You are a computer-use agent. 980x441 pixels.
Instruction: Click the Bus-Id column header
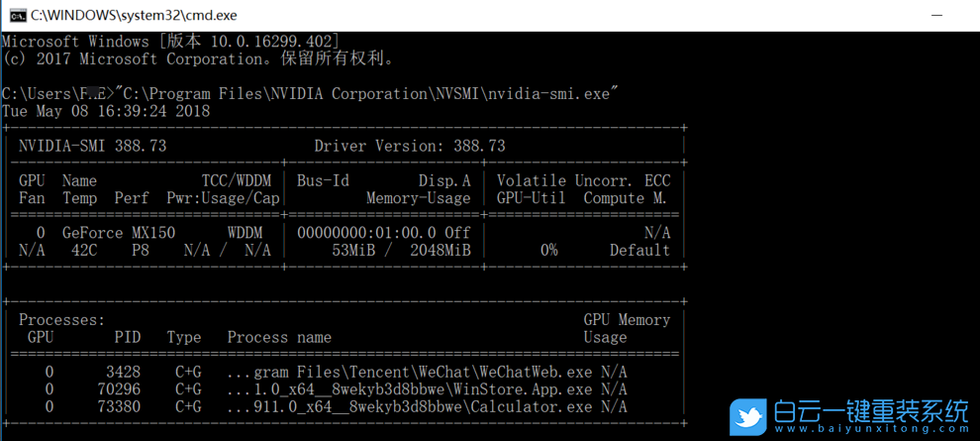[x=323, y=181]
